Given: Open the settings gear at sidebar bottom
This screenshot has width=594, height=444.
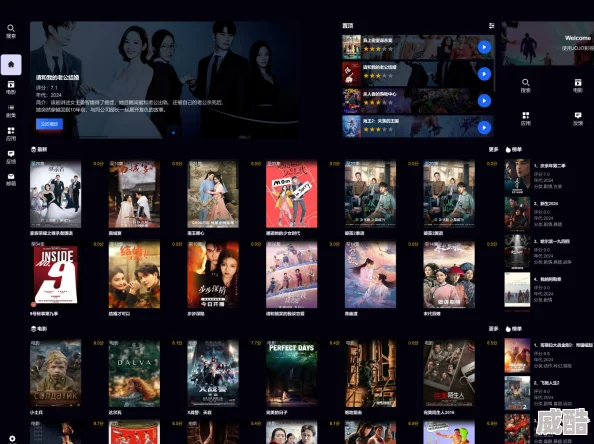Looking at the screenshot, I should (x=12, y=438).
